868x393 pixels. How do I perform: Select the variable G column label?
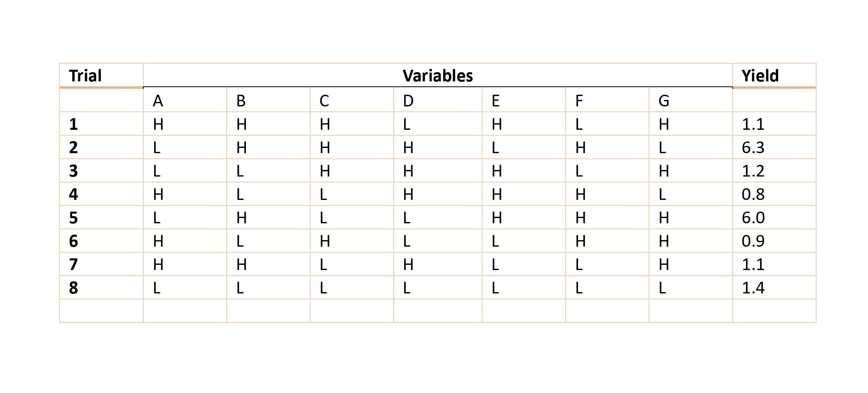[664, 101]
